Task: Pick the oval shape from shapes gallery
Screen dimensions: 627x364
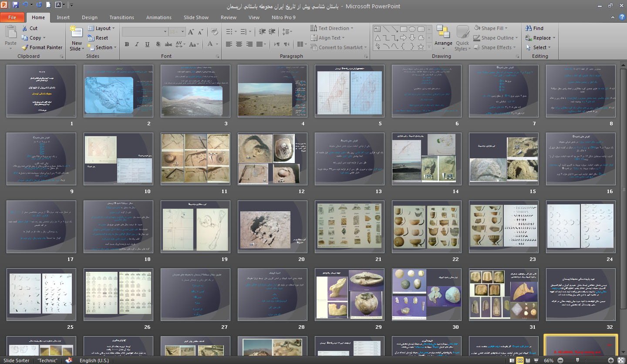Action: coord(412,29)
